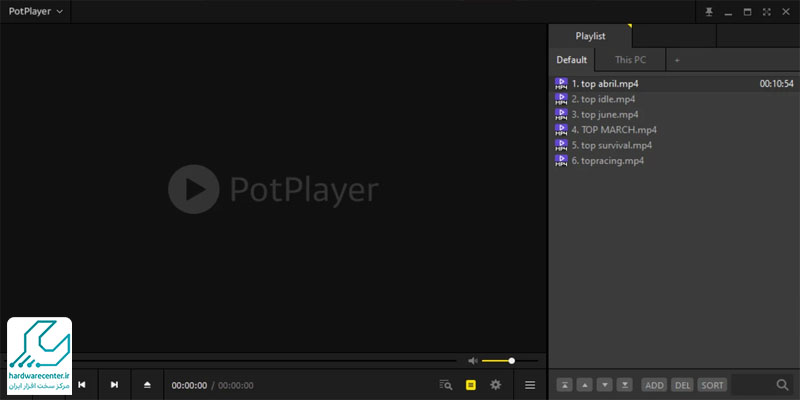800x400 pixels.
Task: Skip to the previous track
Action: 82,385
